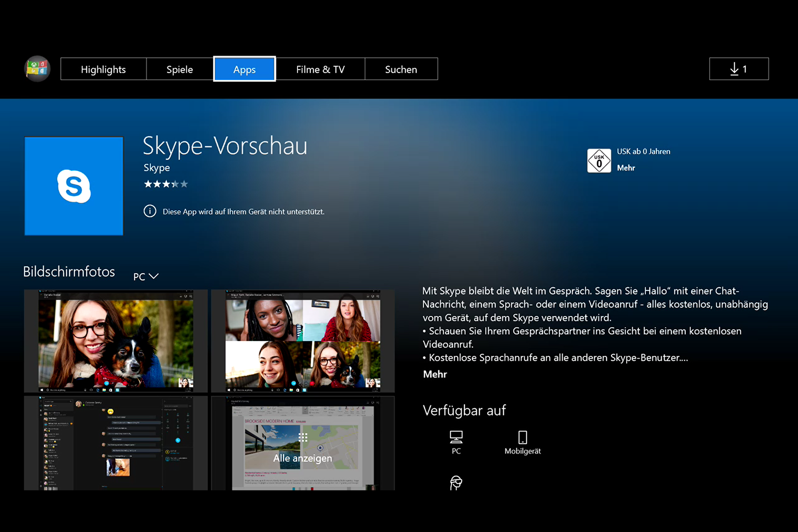This screenshot has width=798, height=532.
Task: Click Mehr under the USK rating
Action: (626, 168)
